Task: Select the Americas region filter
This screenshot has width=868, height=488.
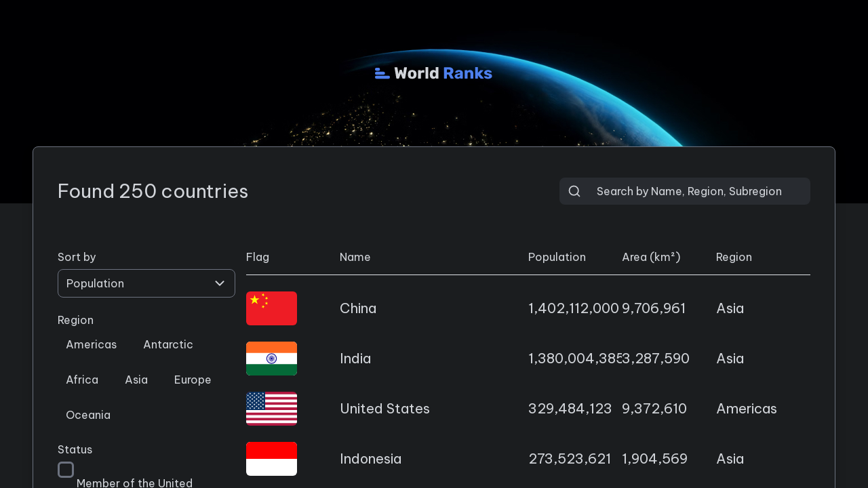Action: point(91,344)
